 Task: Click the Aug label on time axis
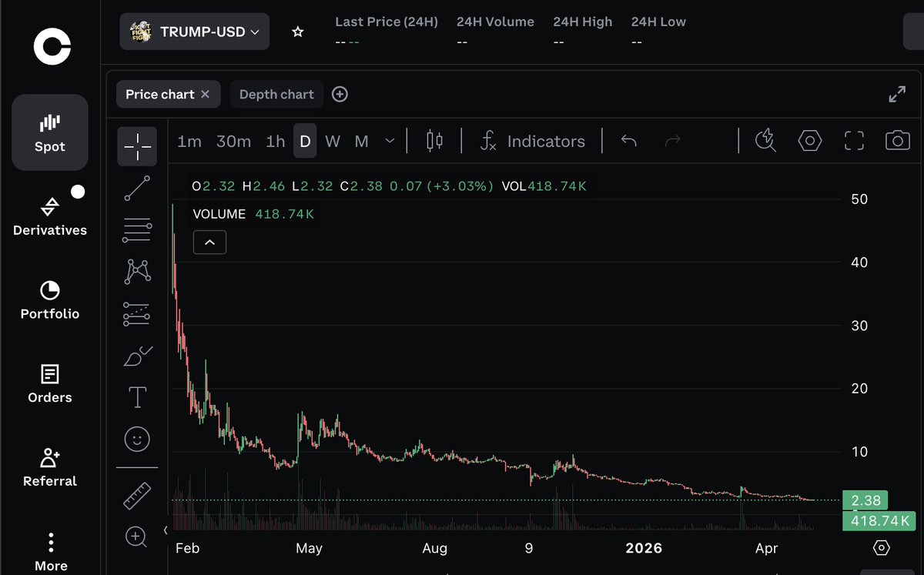click(x=435, y=548)
